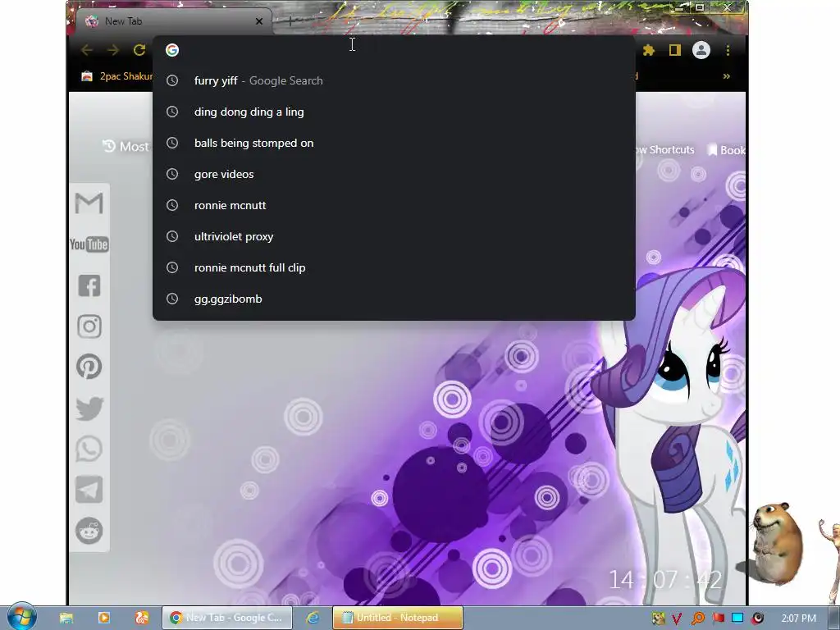840x630 pixels.
Task: Choose the 'gg.ggzibomb' suggestion
Action: pyautogui.click(x=395, y=299)
